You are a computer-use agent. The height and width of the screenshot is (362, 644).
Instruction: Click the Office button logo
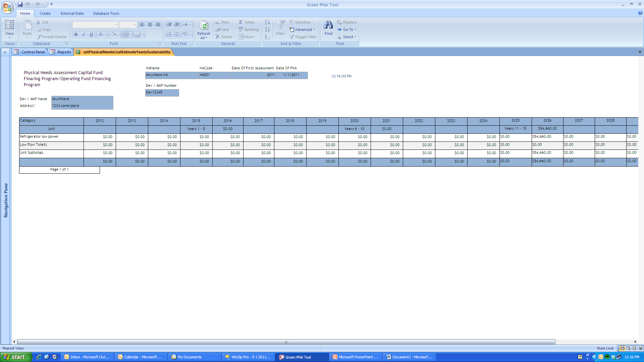[7, 7]
